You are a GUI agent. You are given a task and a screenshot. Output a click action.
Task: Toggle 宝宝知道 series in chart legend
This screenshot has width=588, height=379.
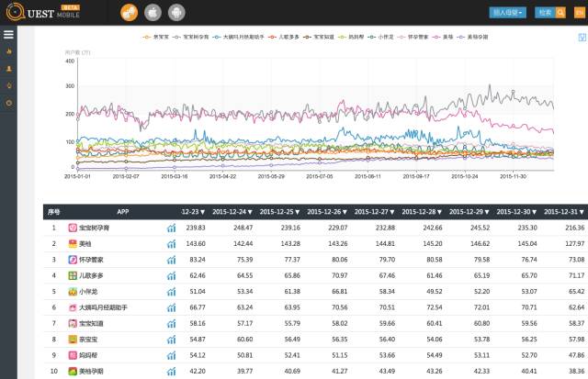[319, 37]
